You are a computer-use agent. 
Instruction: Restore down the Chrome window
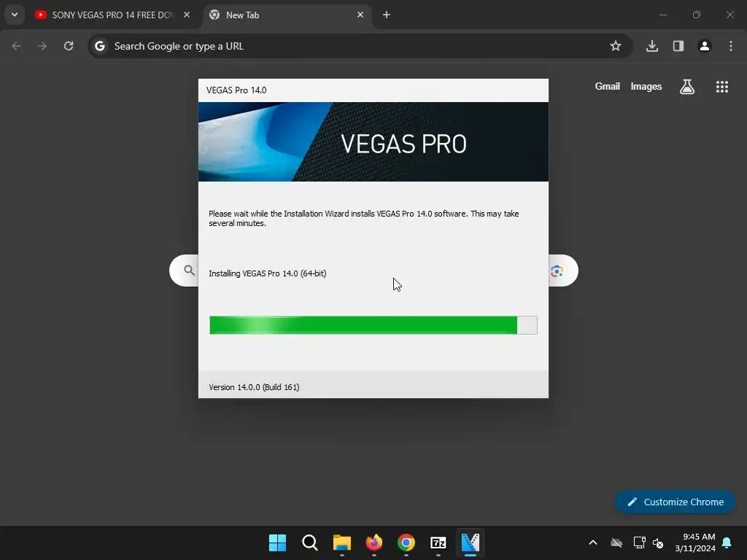pos(697,15)
